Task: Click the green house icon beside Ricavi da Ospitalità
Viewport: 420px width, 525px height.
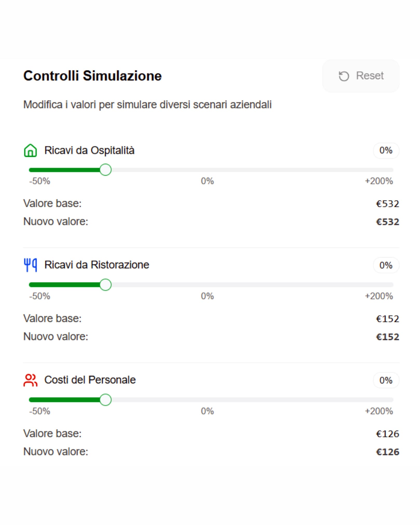Action: click(x=31, y=150)
